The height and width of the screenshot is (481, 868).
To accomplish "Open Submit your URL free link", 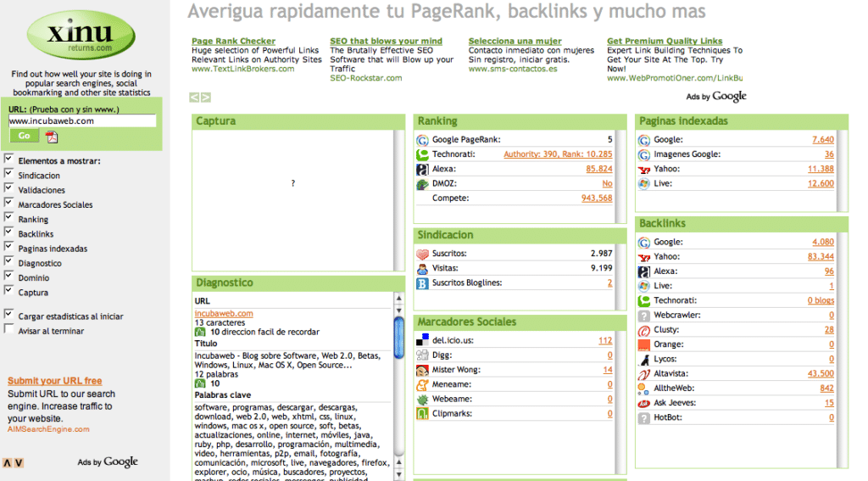I will [x=55, y=381].
